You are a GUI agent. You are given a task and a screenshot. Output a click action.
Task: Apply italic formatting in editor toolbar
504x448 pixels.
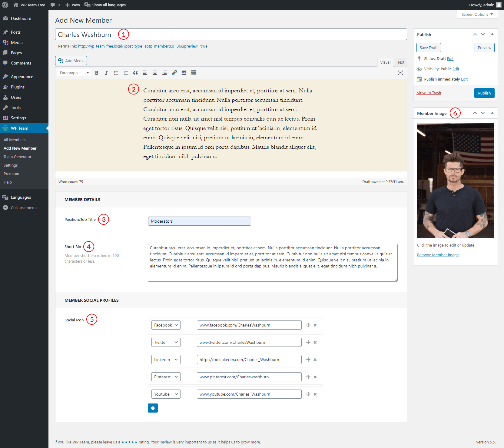pyautogui.click(x=106, y=73)
